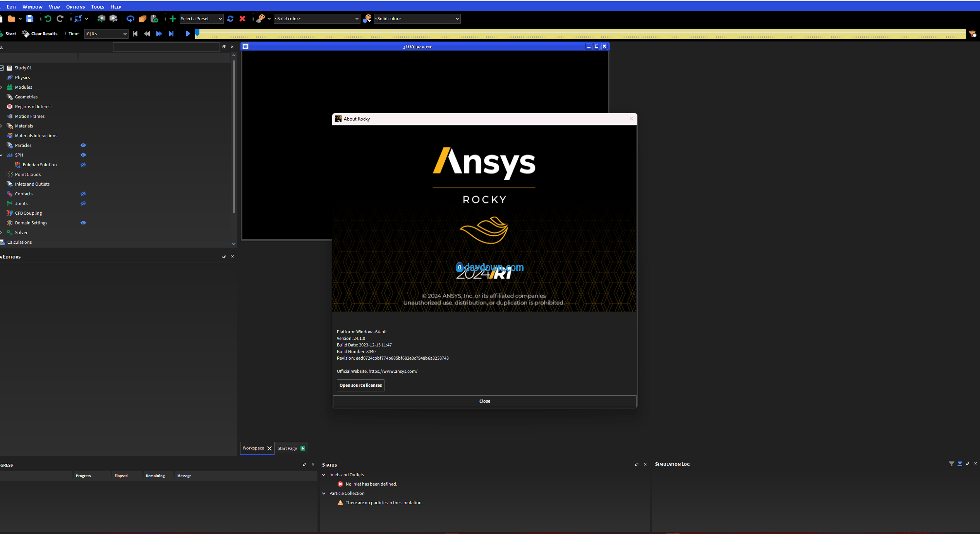The height and width of the screenshot is (534, 980).
Task: Delete preset with the red X icon
Action: tap(242, 19)
